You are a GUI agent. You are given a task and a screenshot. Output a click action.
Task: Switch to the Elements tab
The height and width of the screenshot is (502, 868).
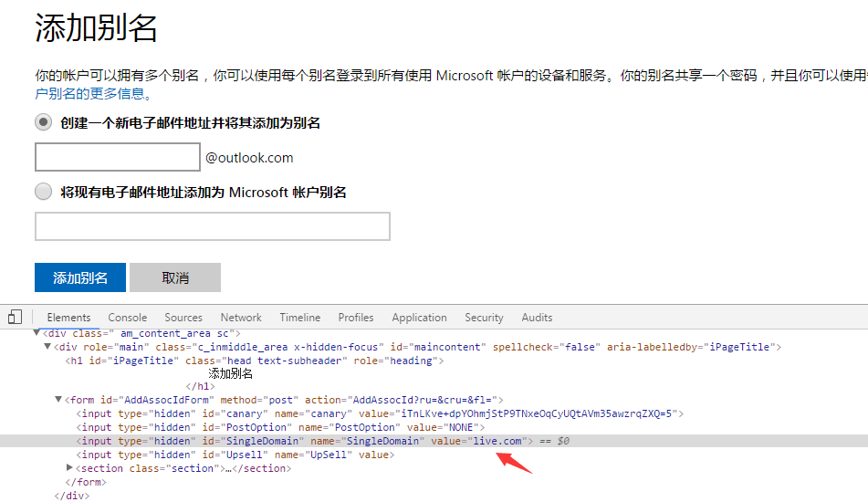(x=68, y=317)
